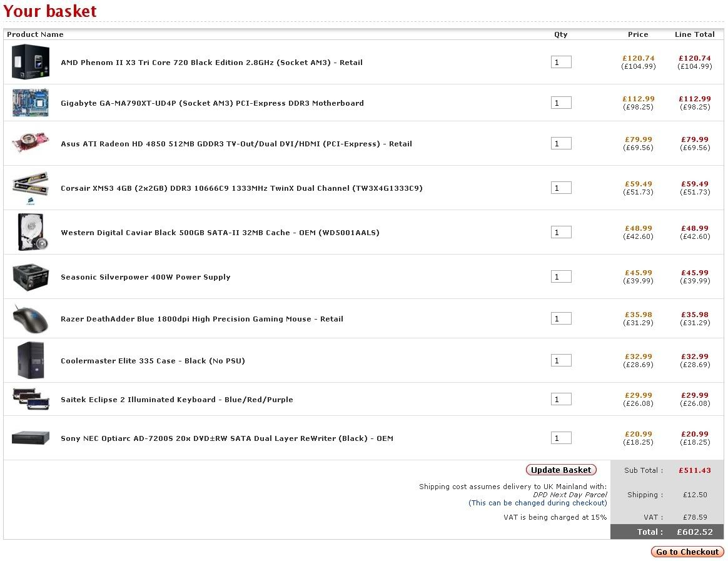Open the Seasonic Silverpower 400W product name
Viewport: 728px width, 561px height.
coord(145,277)
